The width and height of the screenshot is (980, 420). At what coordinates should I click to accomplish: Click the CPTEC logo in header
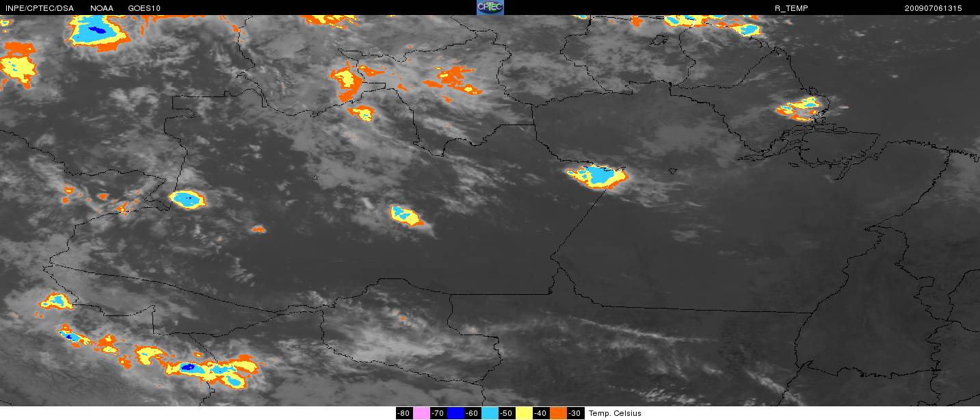[x=490, y=8]
